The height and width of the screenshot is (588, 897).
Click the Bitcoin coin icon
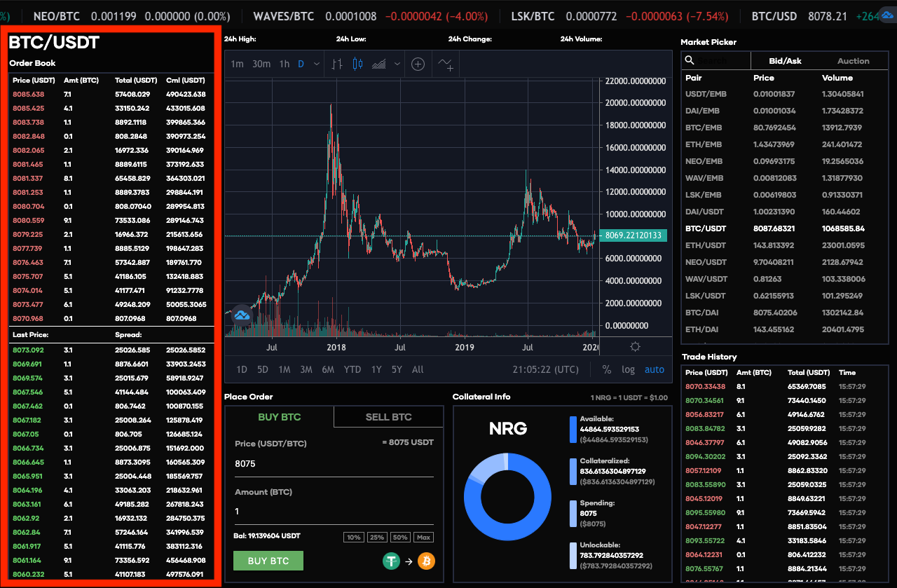coord(426,561)
